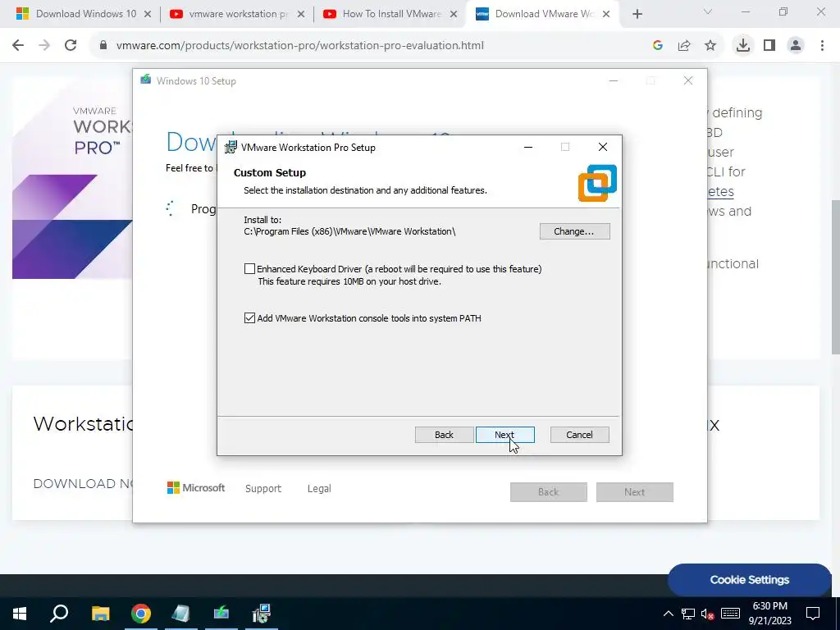Image resolution: width=840 pixels, height=630 pixels.
Task: Check the Enhanced Keyboard Driver checkbox
Action: pyautogui.click(x=249, y=269)
